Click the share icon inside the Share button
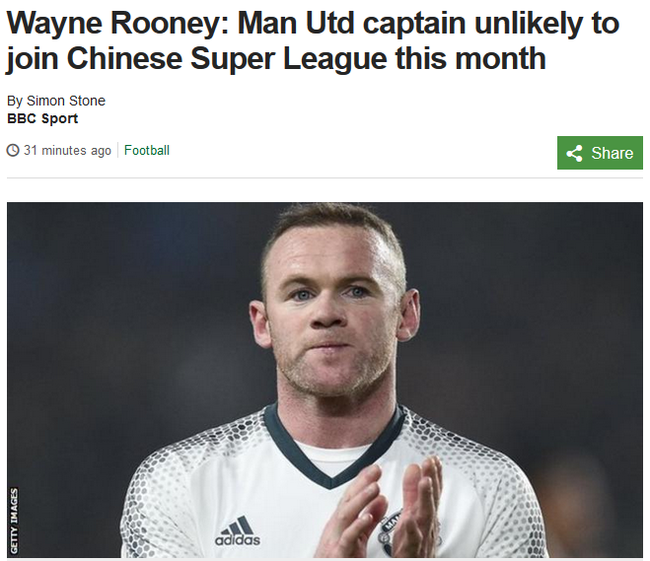Screen dimensions: 650x561 [574, 153]
